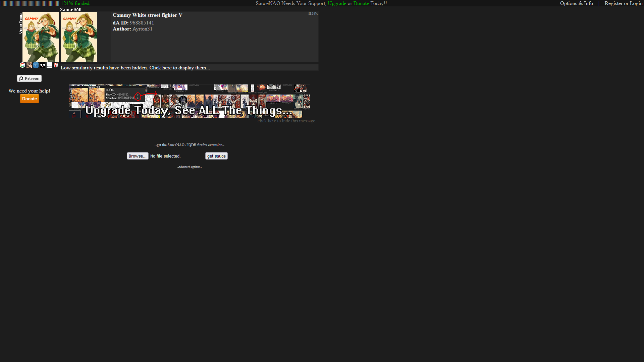Open the matched result Cammy thumbnail
This screenshot has width=644, height=362.
click(x=79, y=37)
